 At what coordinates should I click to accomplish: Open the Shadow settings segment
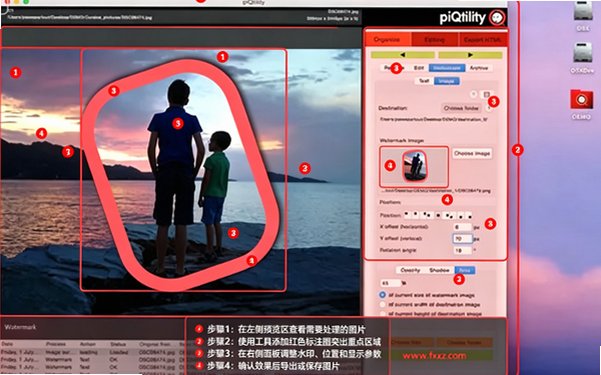(439, 270)
